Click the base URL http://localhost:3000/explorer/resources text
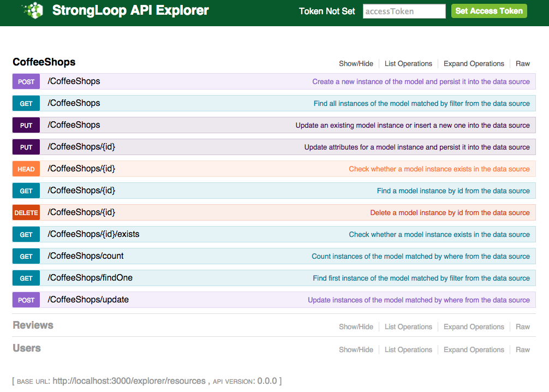The image size is (549, 392). tap(129, 381)
